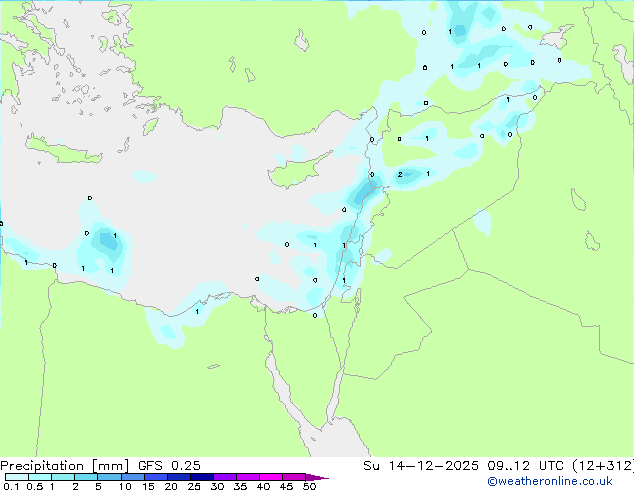Screen dimensions: 634x490
Task: Select the 0.5 to 1 mm legend swatch
Action: (40, 477)
